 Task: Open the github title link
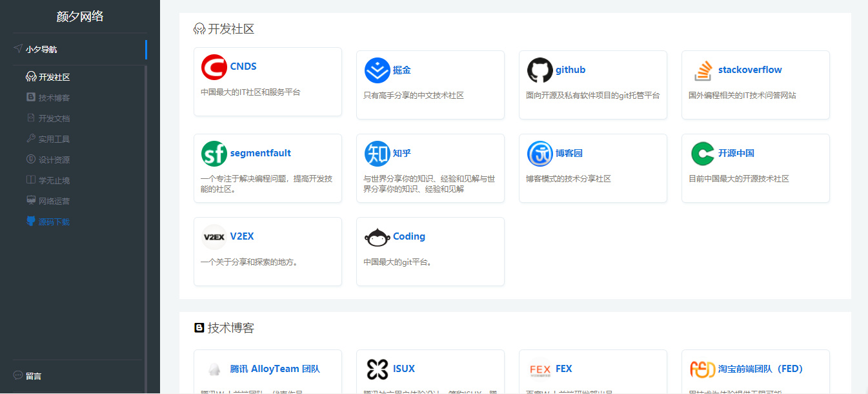pos(570,70)
